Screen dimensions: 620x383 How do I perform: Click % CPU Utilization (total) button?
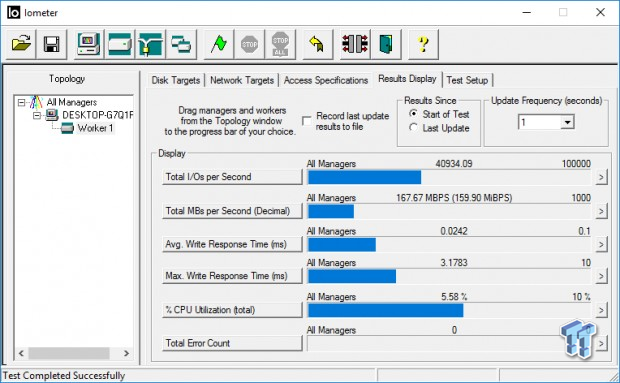pyautogui.click(x=232, y=310)
